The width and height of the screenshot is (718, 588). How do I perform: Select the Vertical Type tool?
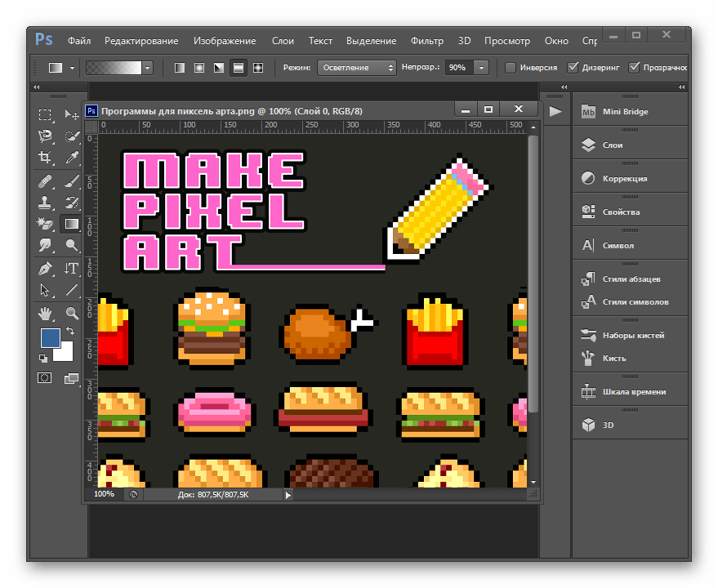(x=71, y=269)
